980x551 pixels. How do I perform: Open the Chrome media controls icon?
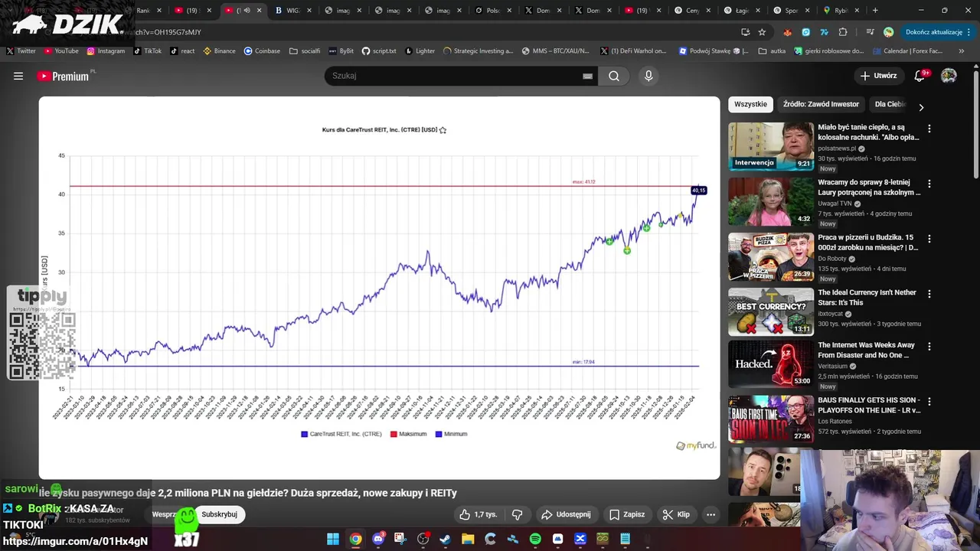click(870, 32)
